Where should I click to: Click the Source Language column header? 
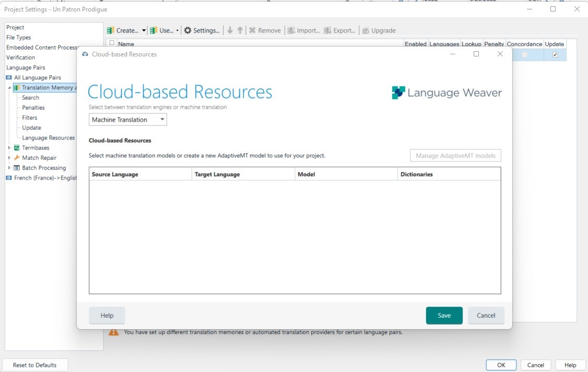pos(140,174)
